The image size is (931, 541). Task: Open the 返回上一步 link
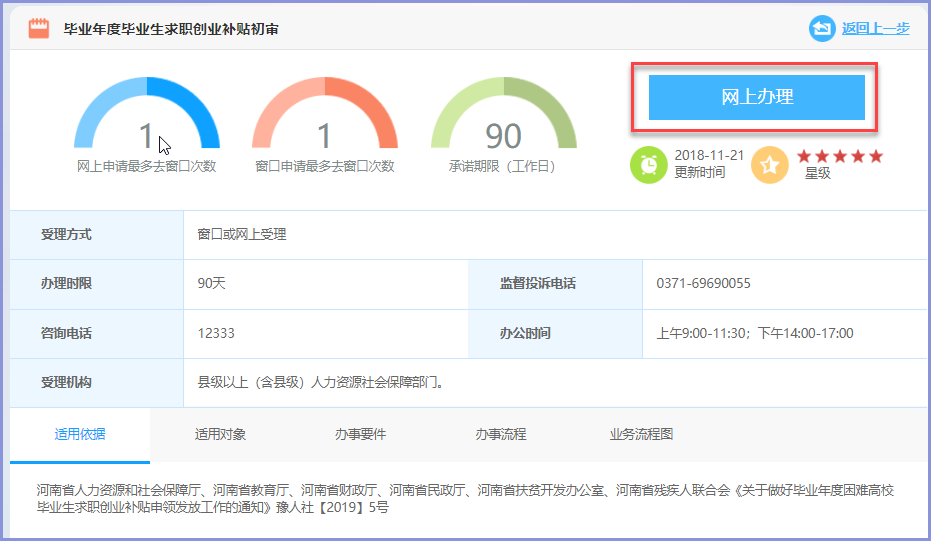pos(875,29)
